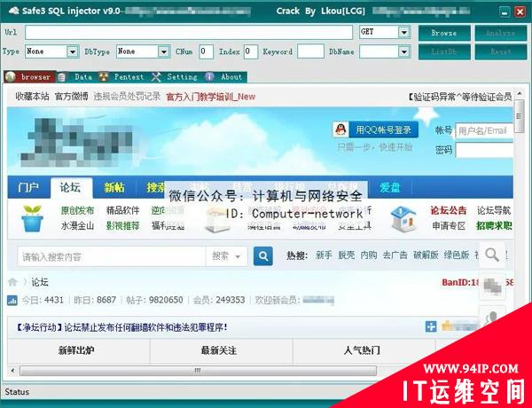532x408 pixels.
Task: Click the tools icon on Setting tab
Action: 156,77
